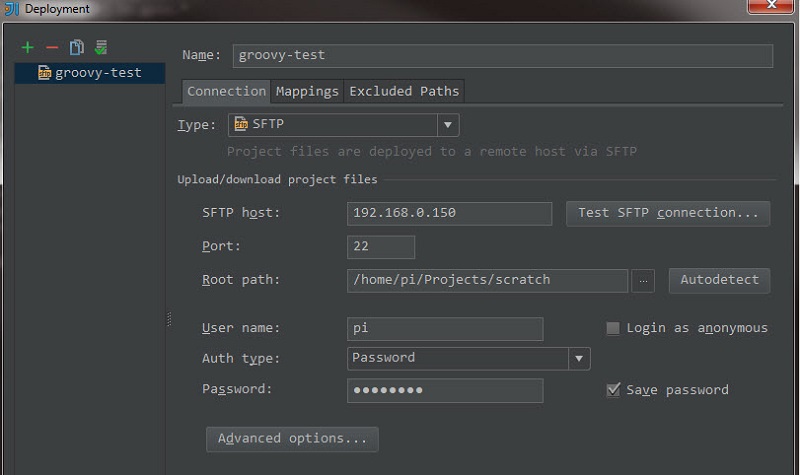Expand the Auth type dropdown arrow

(x=579, y=359)
